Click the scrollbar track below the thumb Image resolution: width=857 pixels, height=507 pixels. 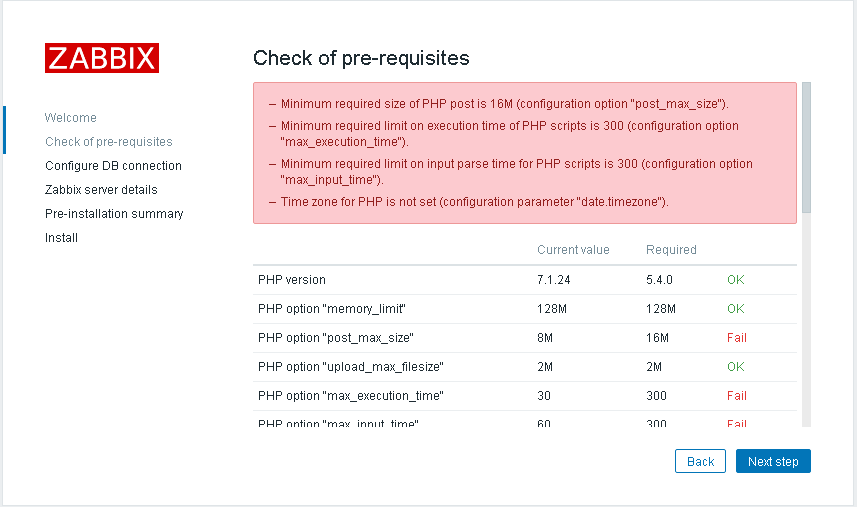pos(806,320)
